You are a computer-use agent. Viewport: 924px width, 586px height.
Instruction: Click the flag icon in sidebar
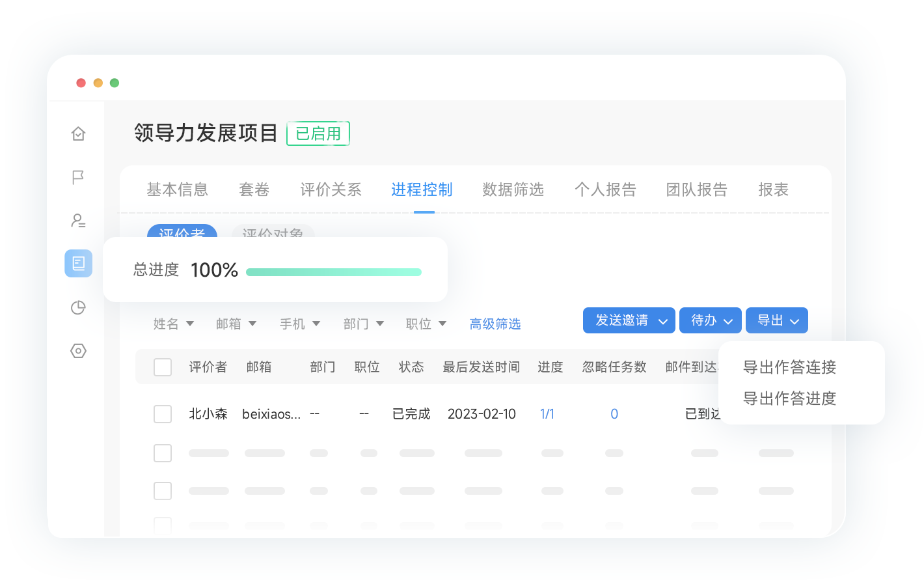pyautogui.click(x=78, y=177)
